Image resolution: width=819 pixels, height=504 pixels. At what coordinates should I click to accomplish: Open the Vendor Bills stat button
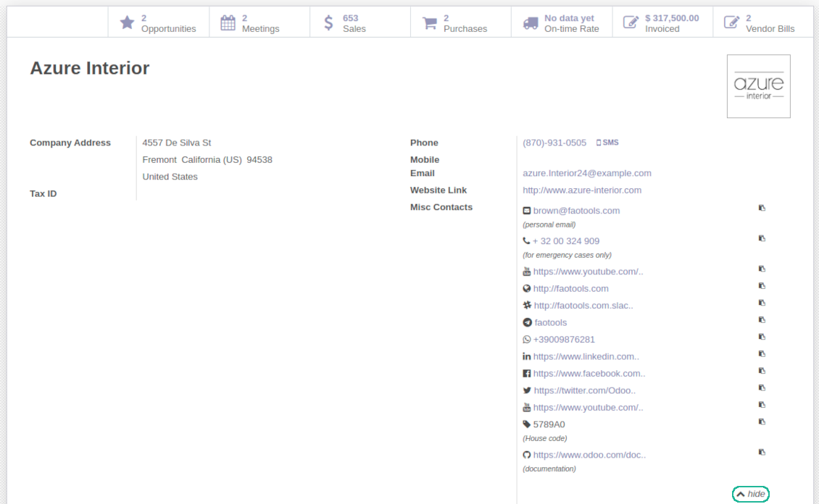(x=762, y=23)
